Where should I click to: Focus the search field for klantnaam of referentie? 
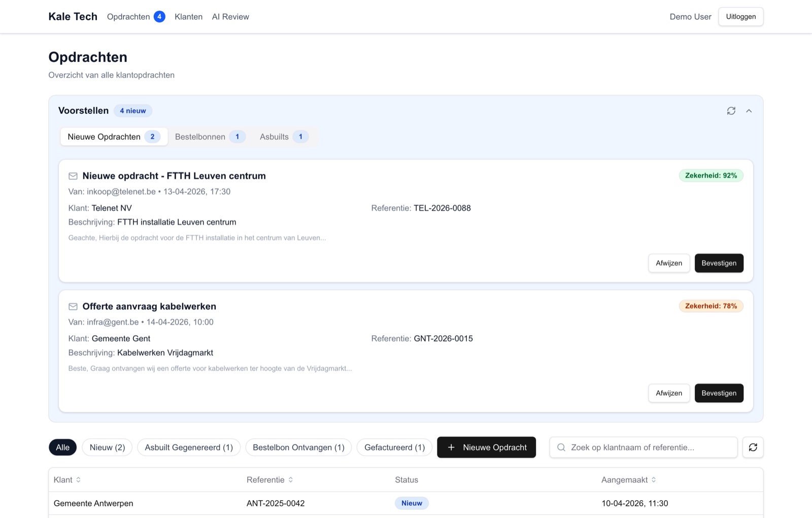[x=644, y=447]
